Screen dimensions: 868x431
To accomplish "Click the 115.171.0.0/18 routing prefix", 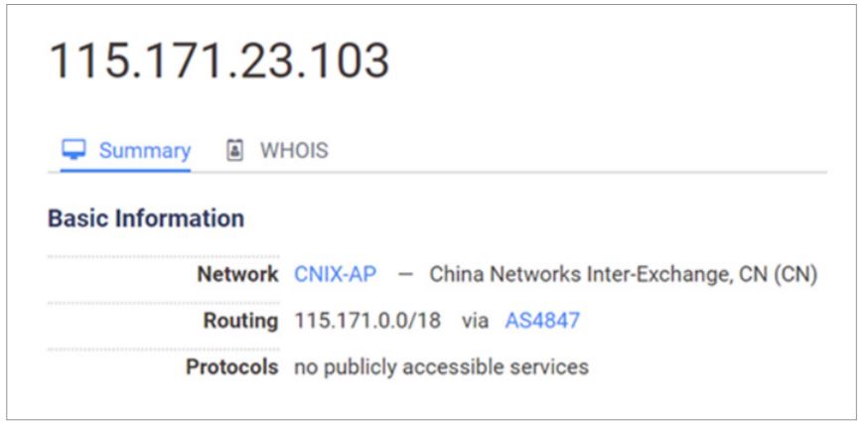I will pos(367,321).
